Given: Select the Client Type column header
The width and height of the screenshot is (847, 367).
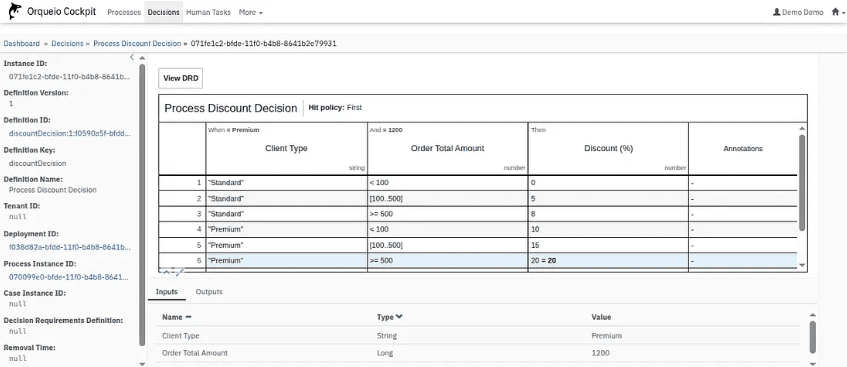Looking at the screenshot, I should pos(286,149).
